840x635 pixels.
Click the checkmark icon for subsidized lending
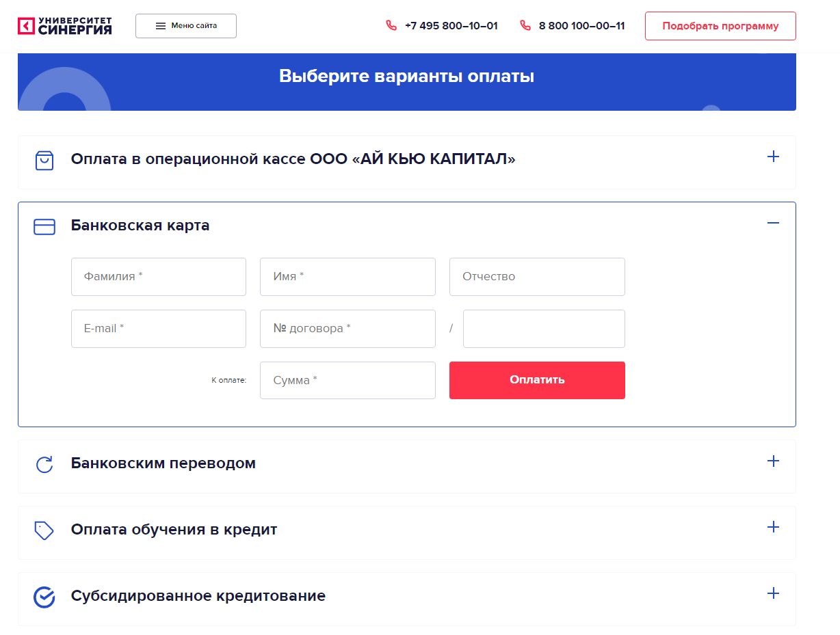[44, 597]
